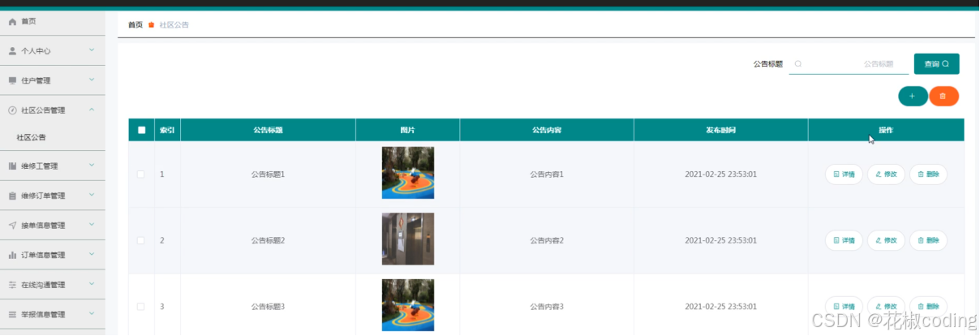View 详情 for 公告标题2
Screen dimensions: 980x336
tap(844, 240)
